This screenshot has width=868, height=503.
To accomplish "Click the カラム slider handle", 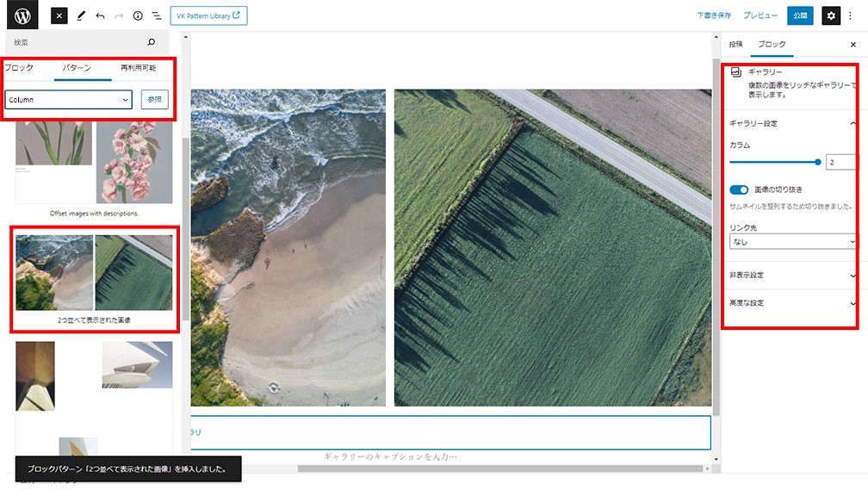I will pyautogui.click(x=817, y=161).
